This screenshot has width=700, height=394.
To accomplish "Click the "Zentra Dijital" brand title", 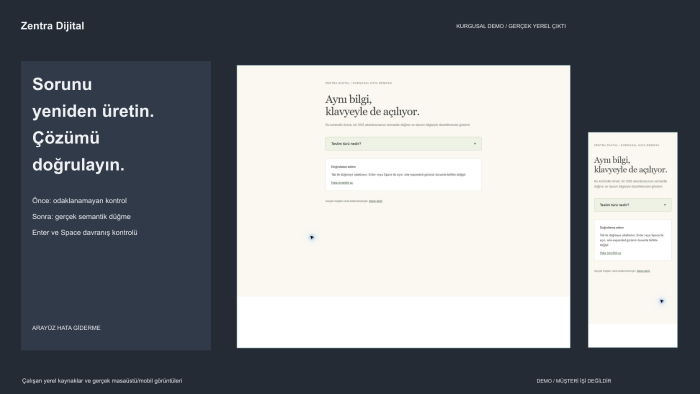I will 52,26.
